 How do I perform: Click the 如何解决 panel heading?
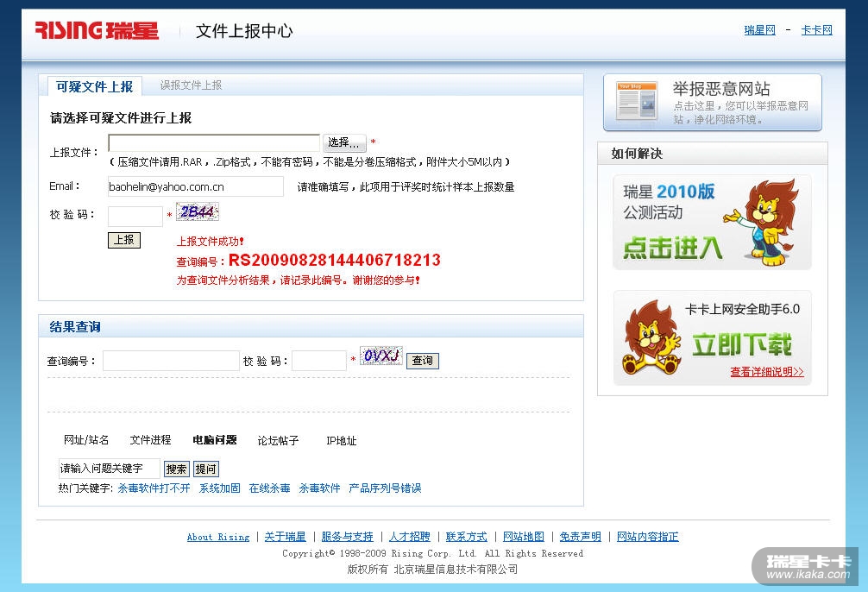tap(637, 154)
